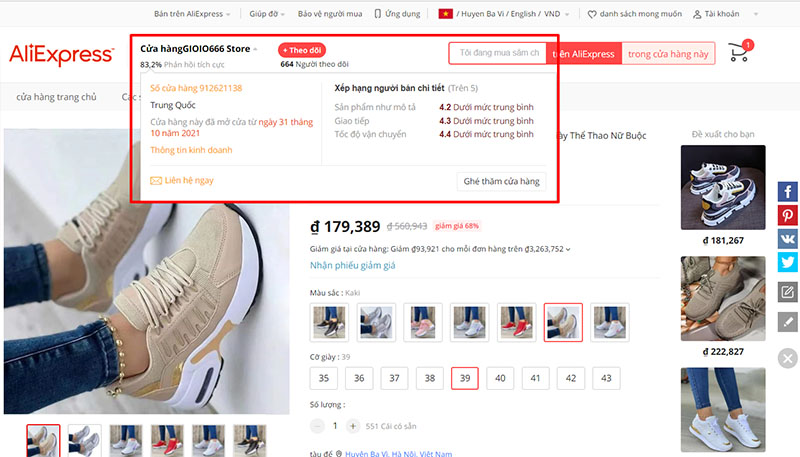This screenshot has height=457, width=800.
Task: Click the Vietnam flag icon
Action: 445,14
